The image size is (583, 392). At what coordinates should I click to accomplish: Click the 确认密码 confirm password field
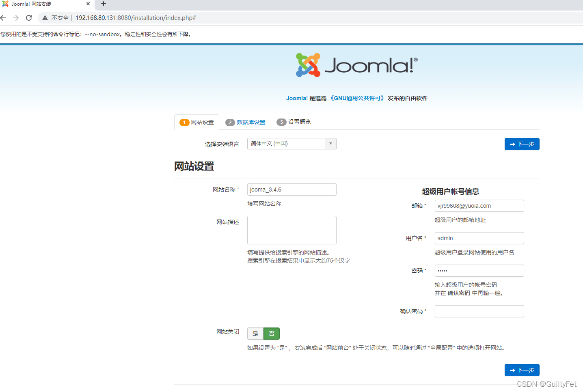point(479,311)
